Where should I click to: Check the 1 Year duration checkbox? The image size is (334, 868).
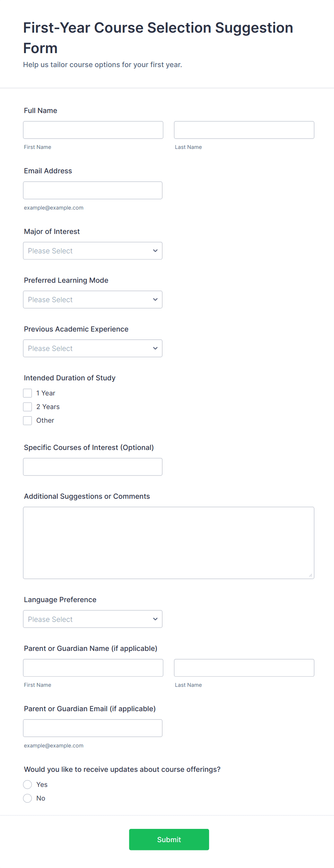point(28,393)
